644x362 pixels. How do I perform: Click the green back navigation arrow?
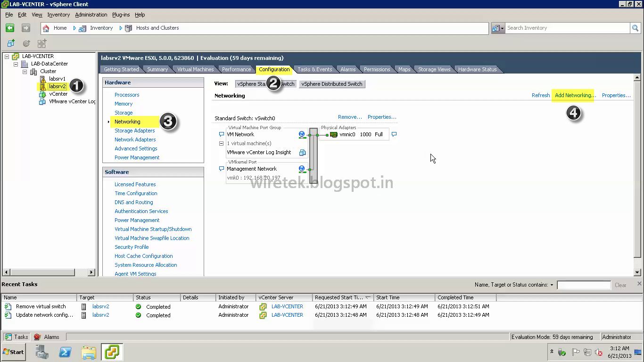click(9, 28)
